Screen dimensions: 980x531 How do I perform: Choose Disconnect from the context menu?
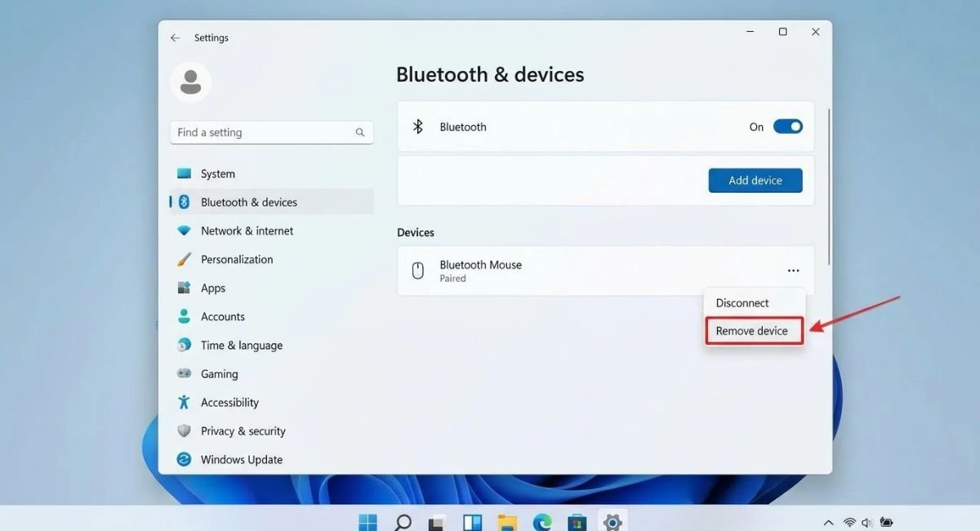[x=742, y=303]
